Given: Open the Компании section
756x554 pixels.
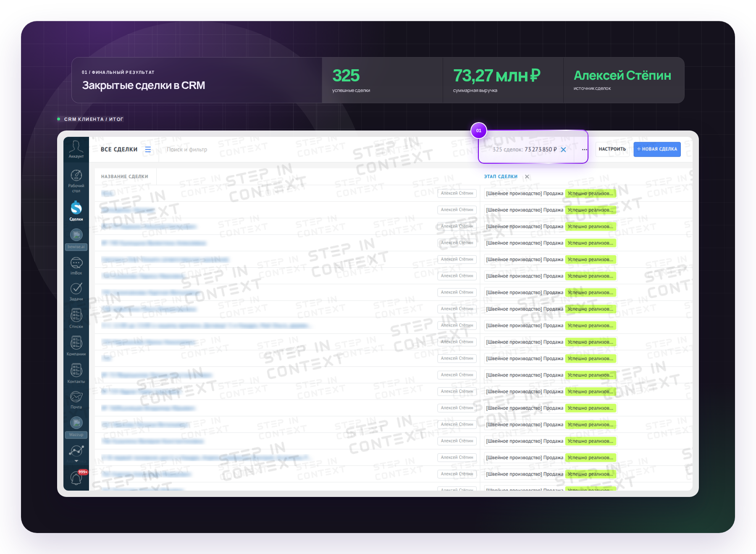Looking at the screenshot, I should 76,346.
